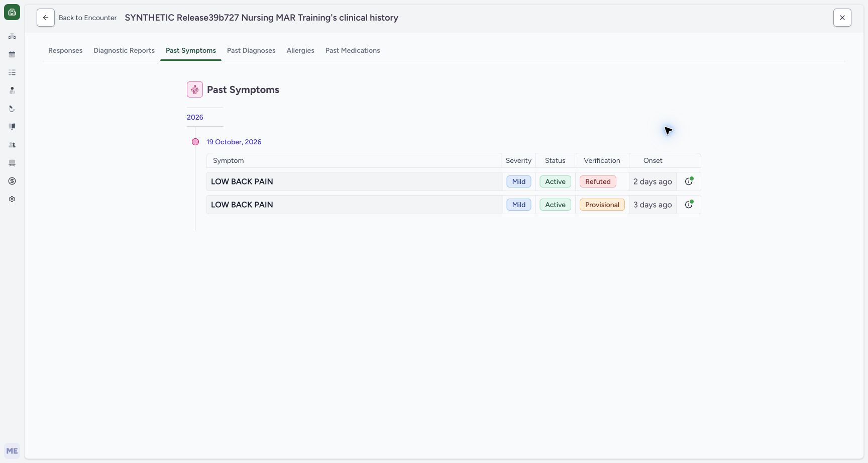Click the Verification column header
868x463 pixels.
coord(602,160)
